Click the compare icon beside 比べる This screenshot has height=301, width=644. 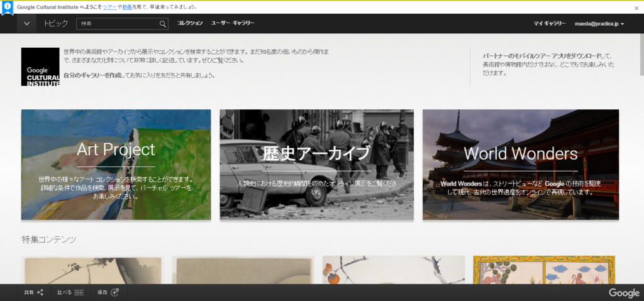[80, 292]
